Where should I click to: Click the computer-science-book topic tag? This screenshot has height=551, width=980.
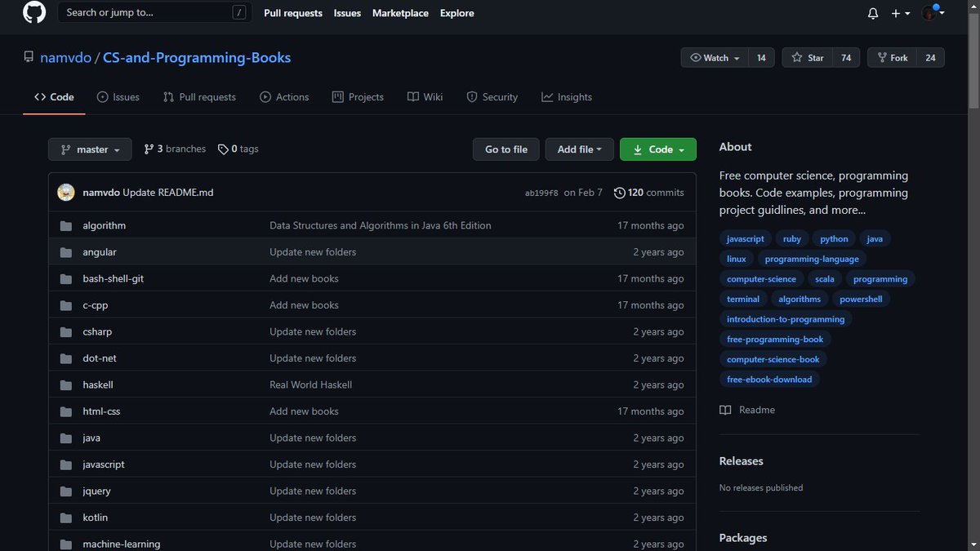tap(773, 359)
